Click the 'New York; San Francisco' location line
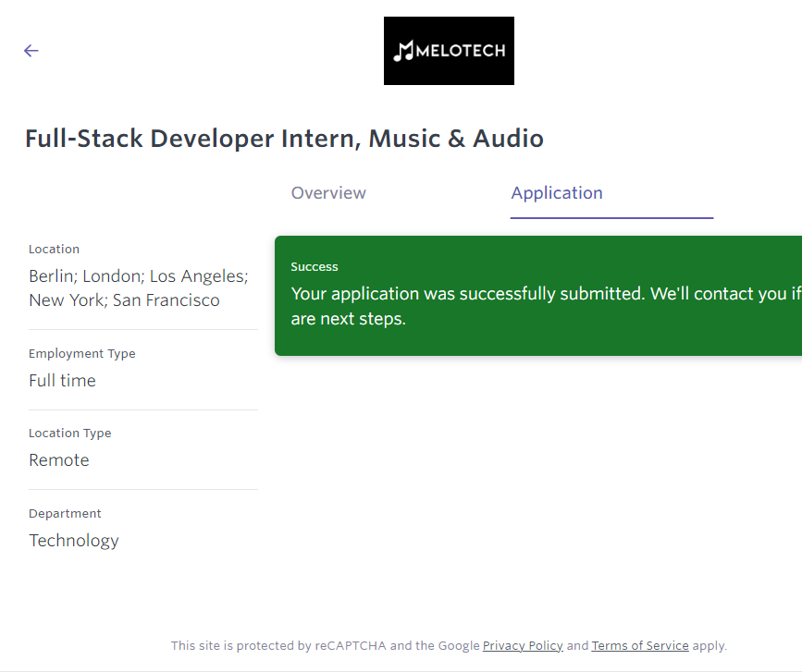This screenshot has width=802, height=672. pos(124,300)
